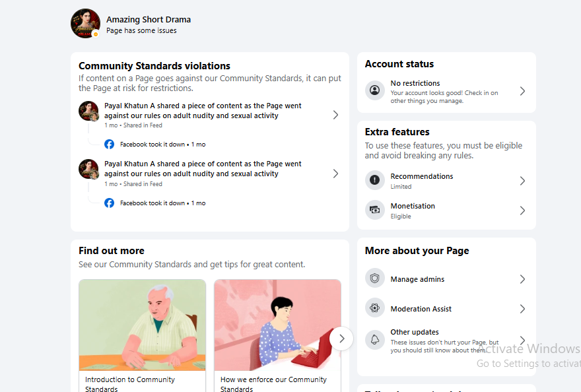Expand the first violation's chevron arrow
This screenshot has width=581, height=392.
[x=335, y=115]
